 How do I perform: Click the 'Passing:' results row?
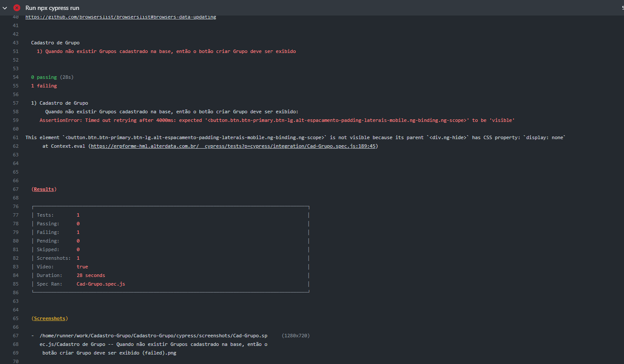coord(171,224)
